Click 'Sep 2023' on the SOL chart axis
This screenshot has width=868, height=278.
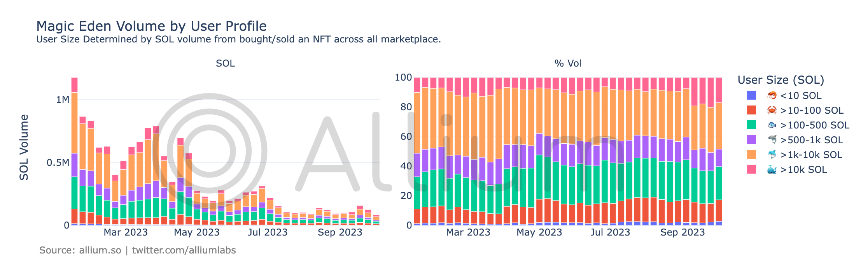pyautogui.click(x=340, y=232)
